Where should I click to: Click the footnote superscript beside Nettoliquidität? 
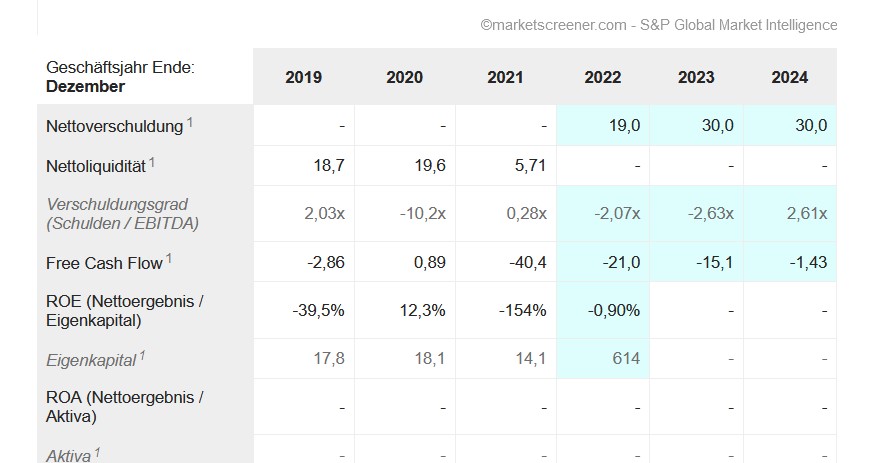(152, 160)
